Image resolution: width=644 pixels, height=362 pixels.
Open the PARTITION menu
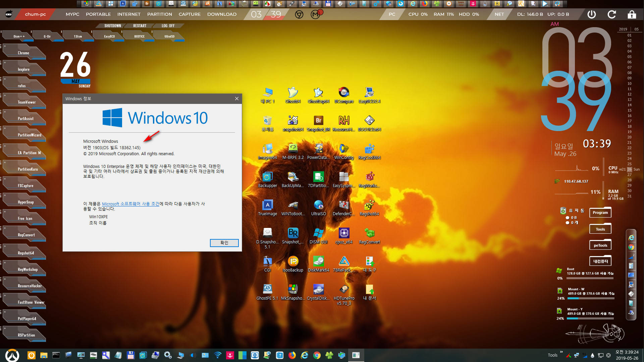(160, 14)
